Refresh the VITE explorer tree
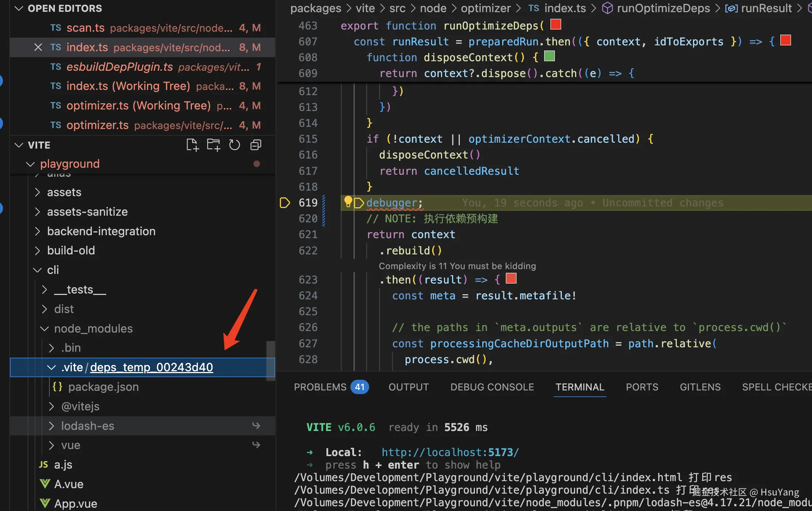Image resolution: width=812 pixels, height=511 pixels. point(235,145)
